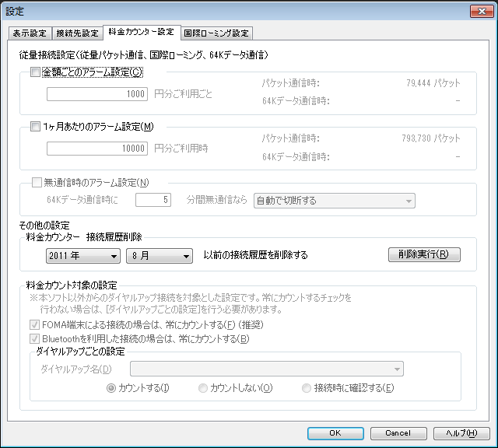The height and width of the screenshot is (448, 498).
Task: Open the 8 月 month dropdown
Action: pos(159,255)
